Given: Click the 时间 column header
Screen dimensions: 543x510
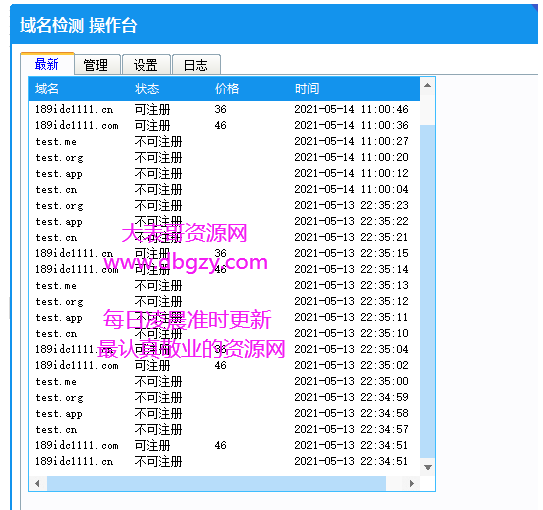Looking at the screenshot, I should click(x=307, y=89).
